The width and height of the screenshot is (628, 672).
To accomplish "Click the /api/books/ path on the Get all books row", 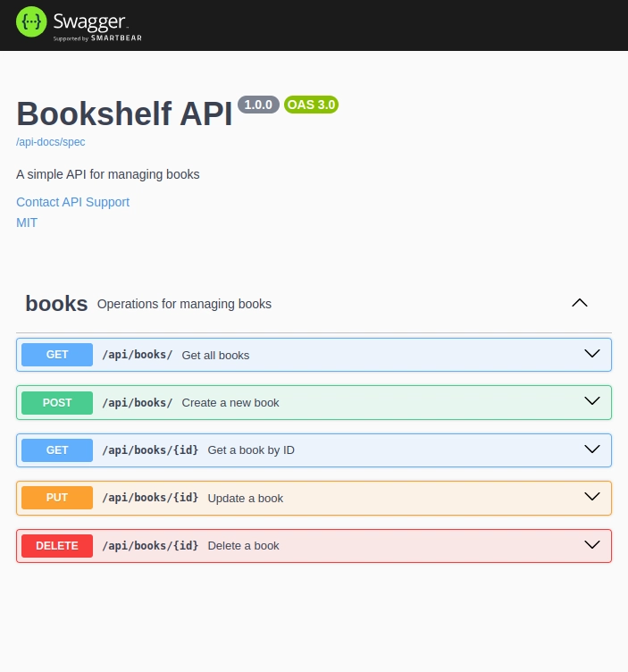I will coord(137,355).
